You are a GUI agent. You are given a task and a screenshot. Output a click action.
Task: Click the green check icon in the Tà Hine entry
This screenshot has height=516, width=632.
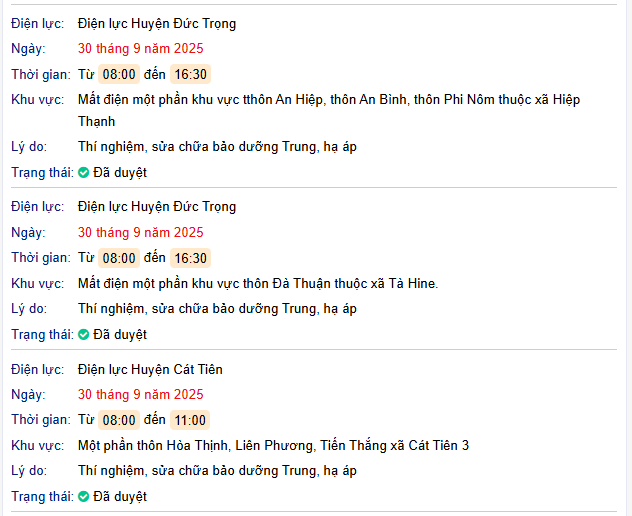(x=84, y=335)
